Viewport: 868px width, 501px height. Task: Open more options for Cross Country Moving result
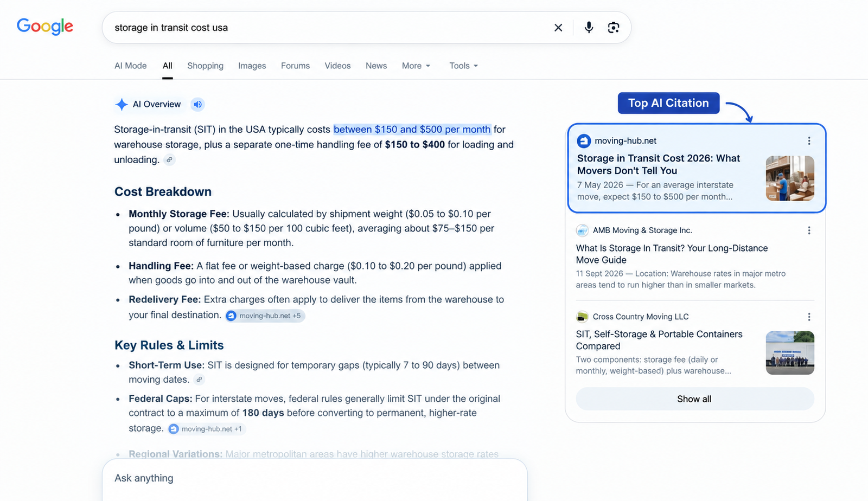point(809,317)
